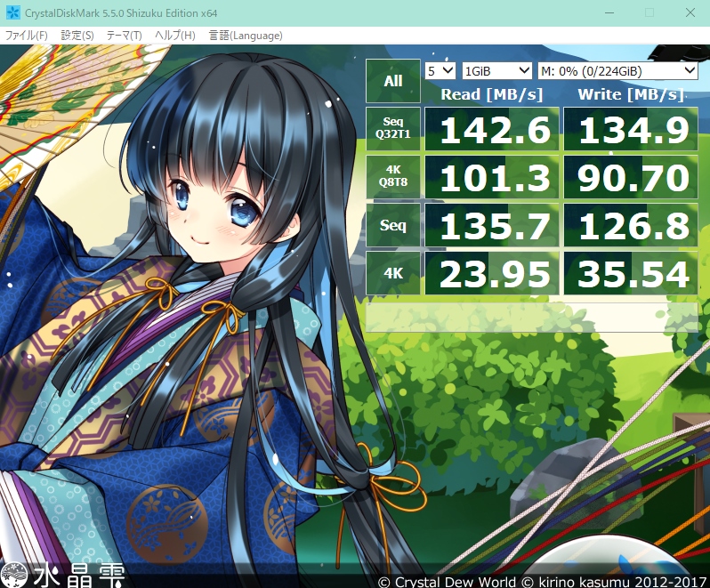
Task: Close the CrystalDiskMark window
Action: 690,12
